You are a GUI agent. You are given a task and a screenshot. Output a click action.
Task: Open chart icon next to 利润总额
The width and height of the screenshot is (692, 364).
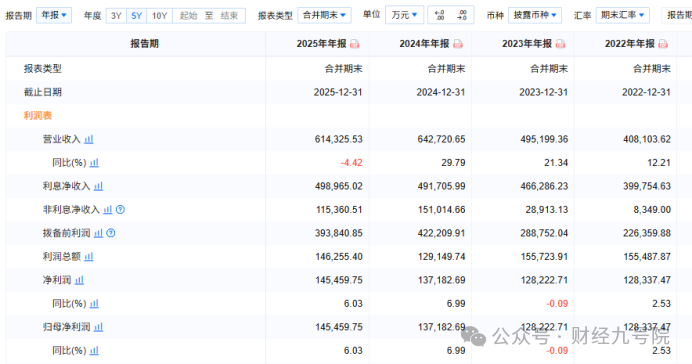(x=89, y=257)
